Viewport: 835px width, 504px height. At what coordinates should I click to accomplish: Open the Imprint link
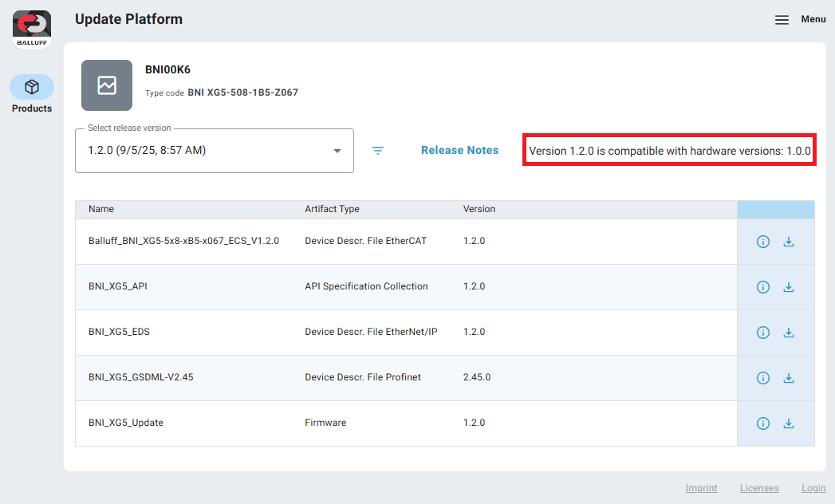click(x=701, y=488)
